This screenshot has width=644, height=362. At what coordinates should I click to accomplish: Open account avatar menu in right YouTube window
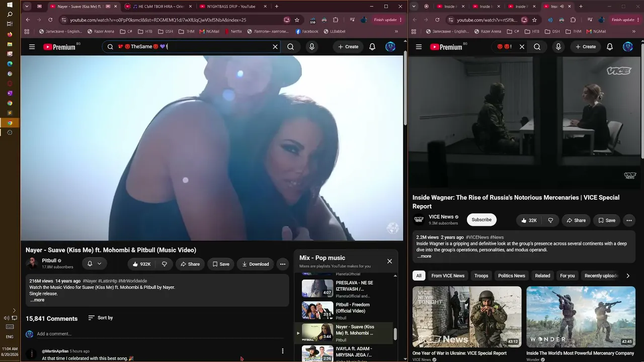click(628, 47)
